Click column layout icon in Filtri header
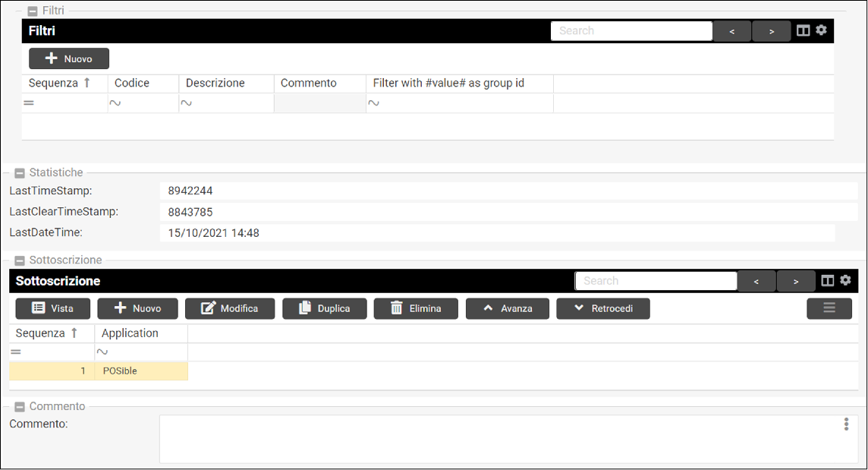This screenshot has width=868, height=470. coord(804,31)
